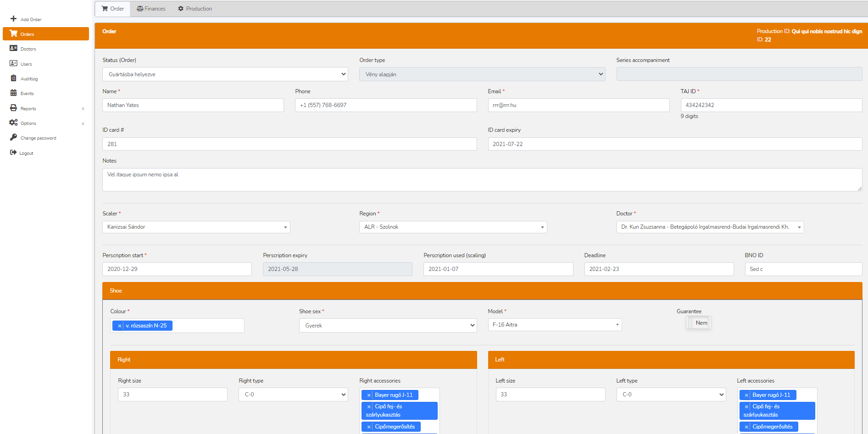Remove Cipőmegerősítés from Right accessories
This screenshot has height=434, width=868.
pos(369,427)
